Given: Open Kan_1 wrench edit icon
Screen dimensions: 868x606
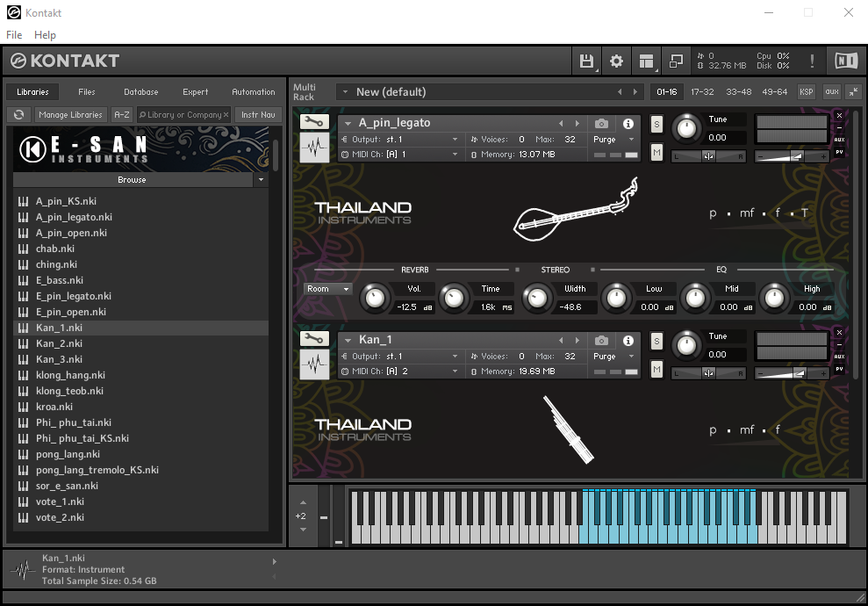Looking at the screenshot, I should tap(314, 338).
